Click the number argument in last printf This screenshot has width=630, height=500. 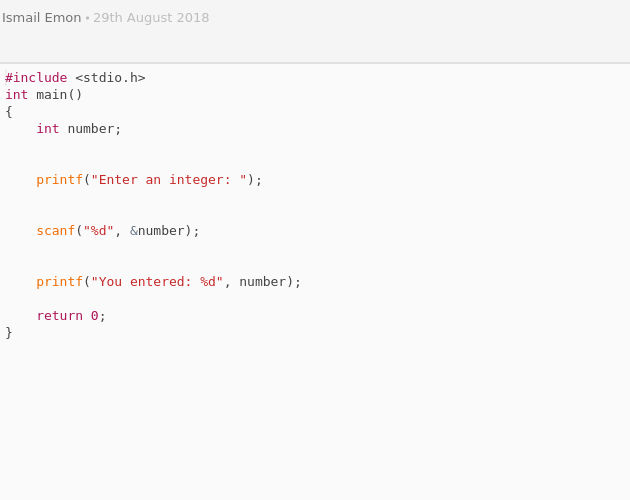(263, 282)
